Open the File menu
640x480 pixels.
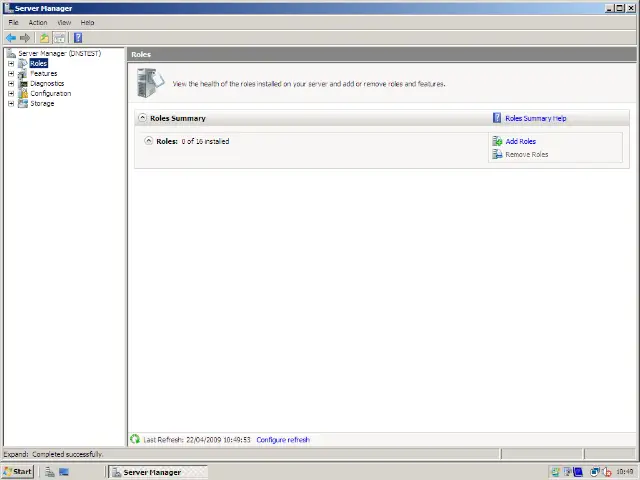pyautogui.click(x=13, y=22)
